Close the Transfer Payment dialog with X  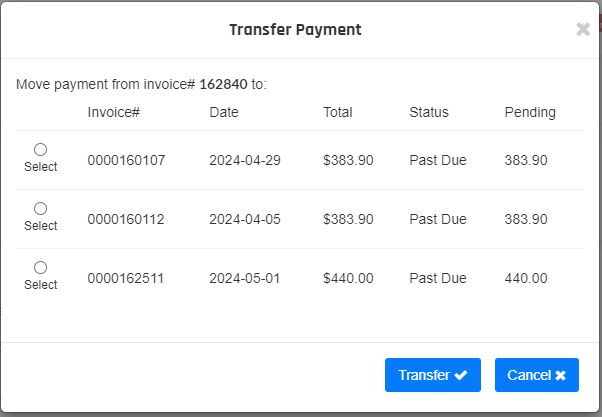click(583, 29)
